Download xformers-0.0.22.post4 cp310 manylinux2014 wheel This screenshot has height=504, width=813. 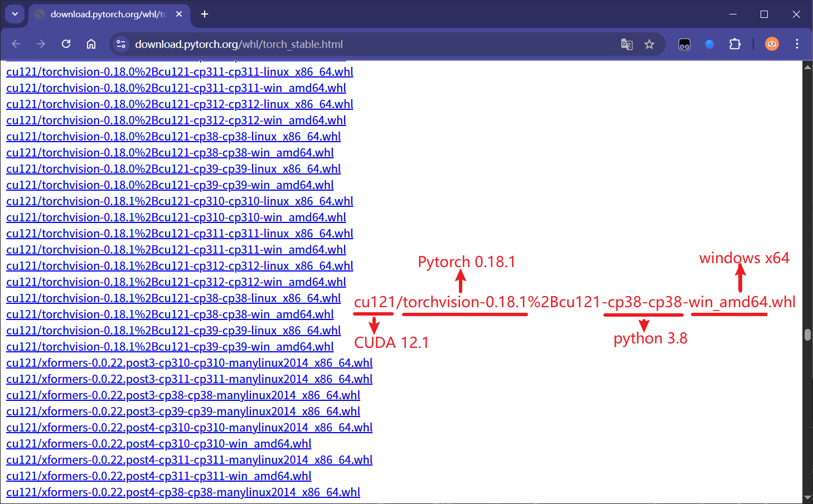190,428
